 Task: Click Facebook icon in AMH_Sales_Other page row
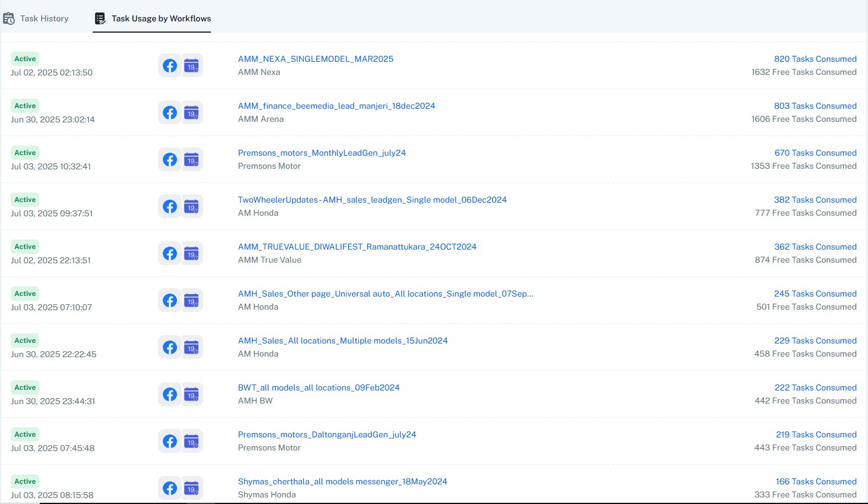(x=170, y=300)
